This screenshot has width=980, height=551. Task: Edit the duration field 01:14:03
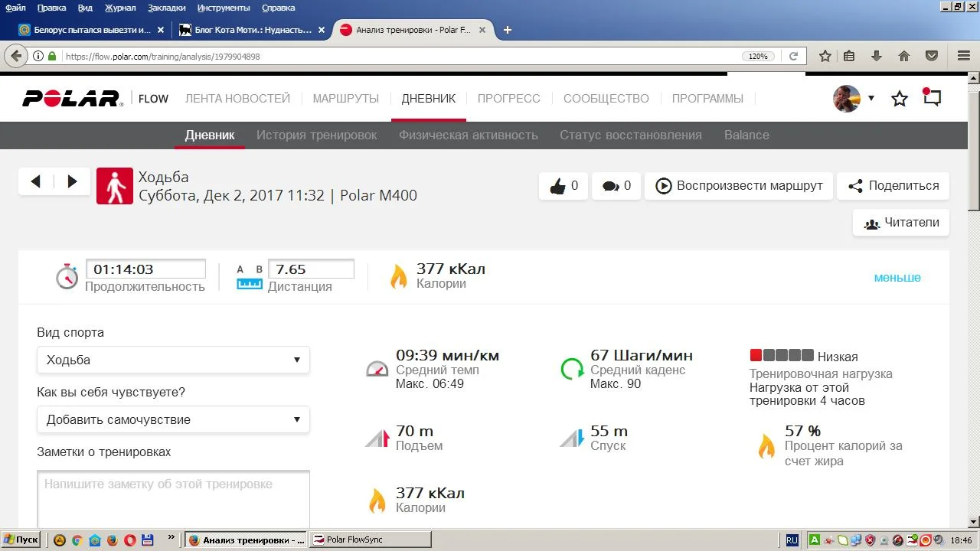coord(145,269)
